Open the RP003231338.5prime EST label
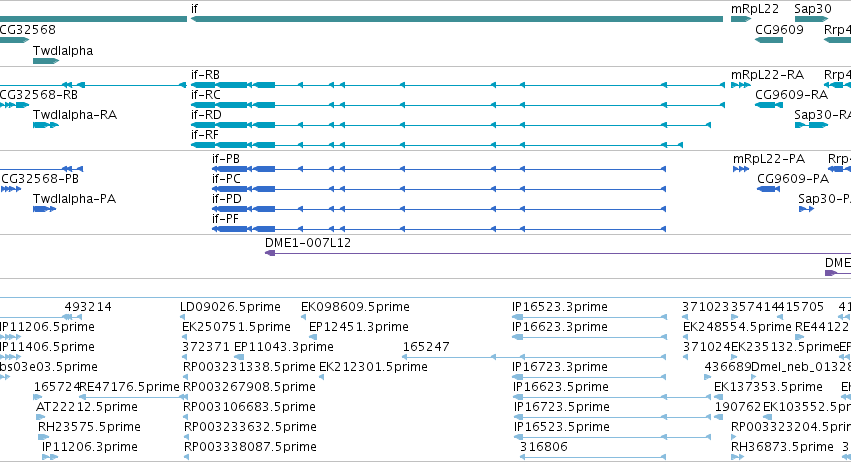This screenshot has width=851, height=462. (x=249, y=367)
